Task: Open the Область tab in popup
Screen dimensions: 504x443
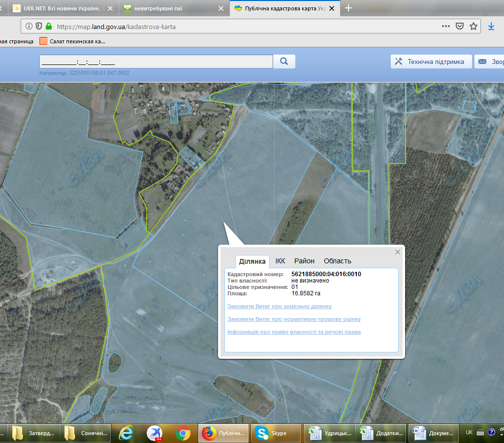Action: pyautogui.click(x=337, y=261)
